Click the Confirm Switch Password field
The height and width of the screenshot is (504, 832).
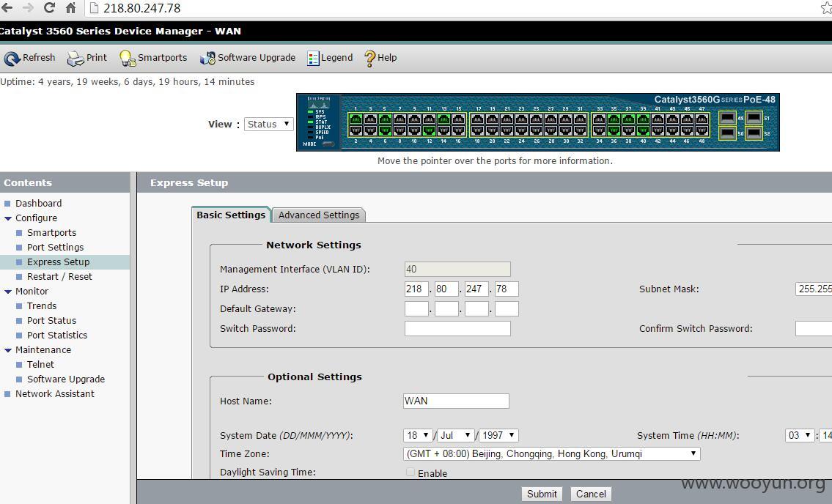click(814, 328)
